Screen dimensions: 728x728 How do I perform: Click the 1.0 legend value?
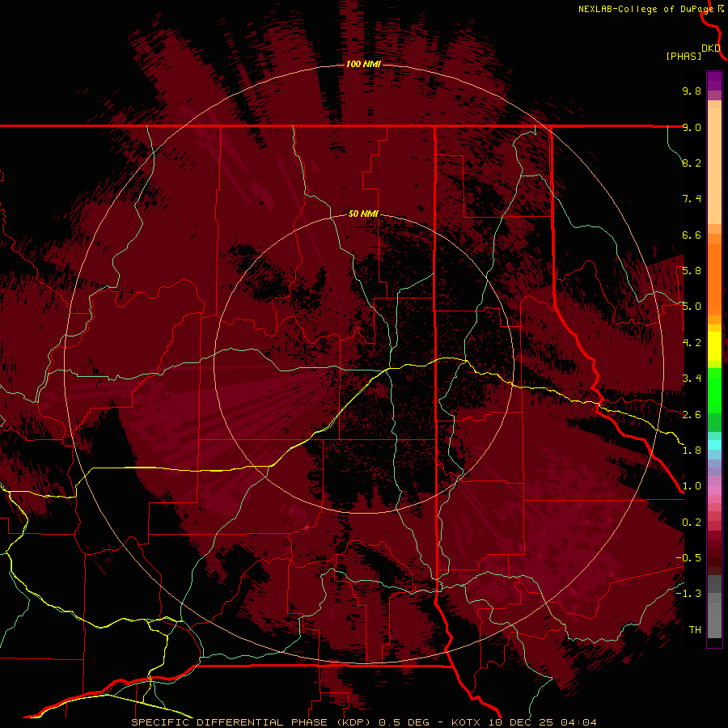pyautogui.click(x=692, y=486)
